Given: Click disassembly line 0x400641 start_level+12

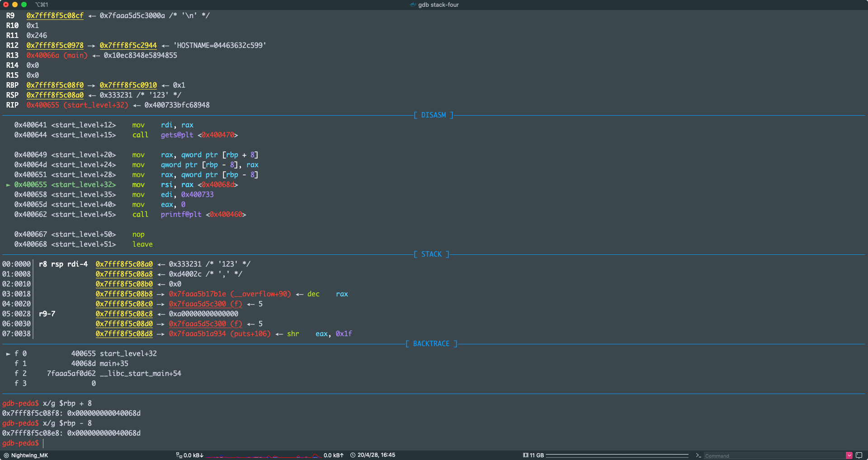Looking at the screenshot, I should [104, 125].
